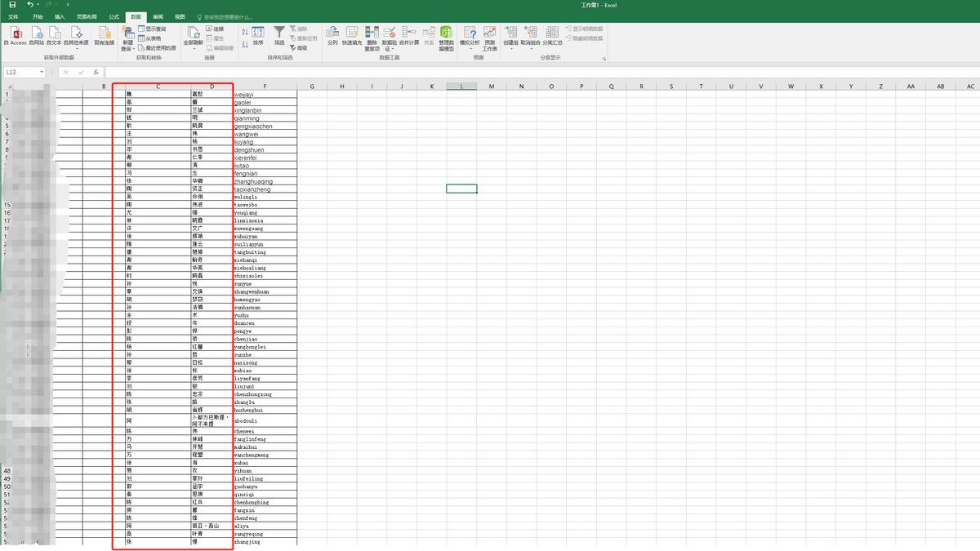Image resolution: width=980 pixels, height=551 pixels.
Task: Click the 分列 (Text to Columns) icon
Action: [332, 33]
